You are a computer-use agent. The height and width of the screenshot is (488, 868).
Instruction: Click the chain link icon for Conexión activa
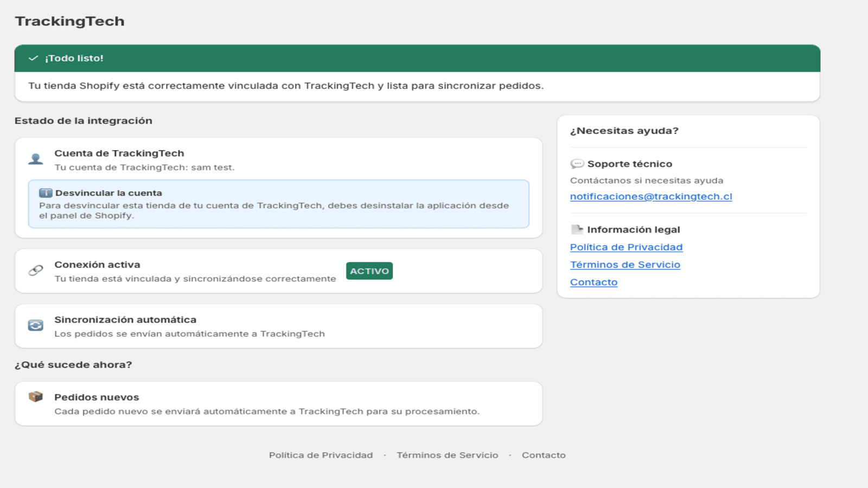[x=36, y=270]
